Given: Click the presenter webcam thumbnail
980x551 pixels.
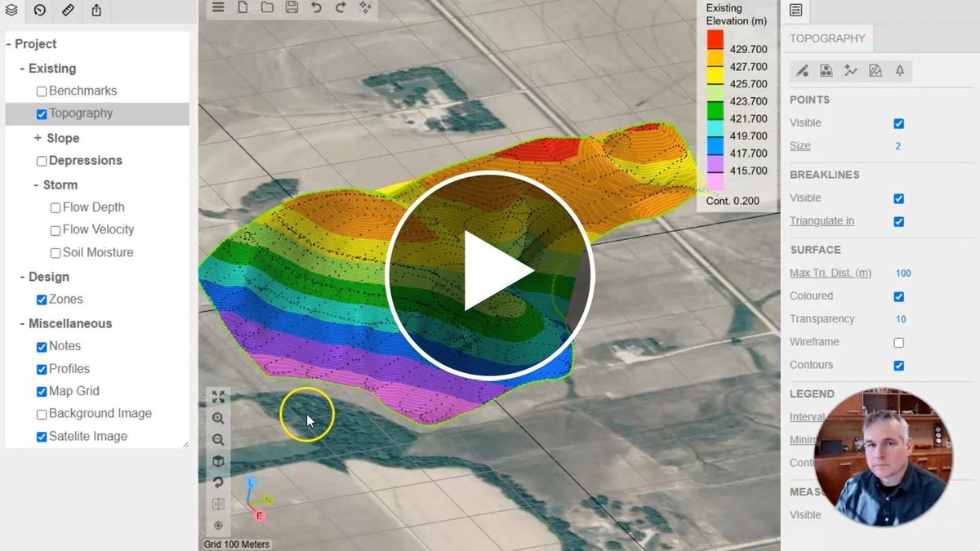Looking at the screenshot, I should [884, 457].
